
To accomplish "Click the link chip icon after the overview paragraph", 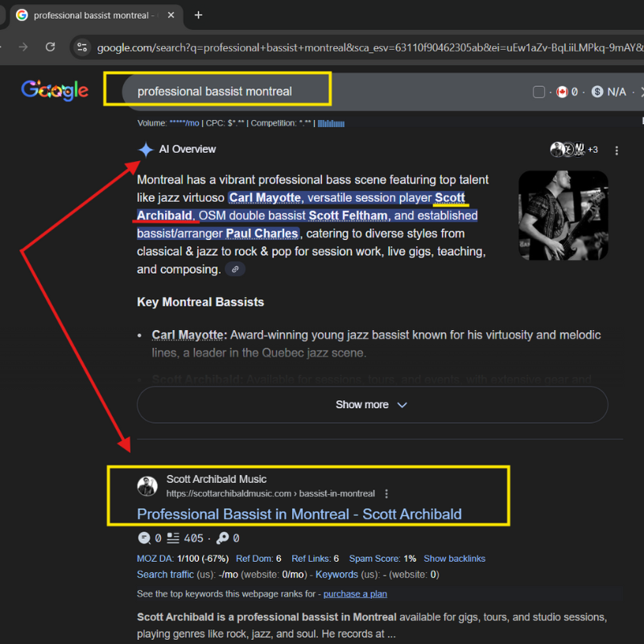I will coord(235,270).
